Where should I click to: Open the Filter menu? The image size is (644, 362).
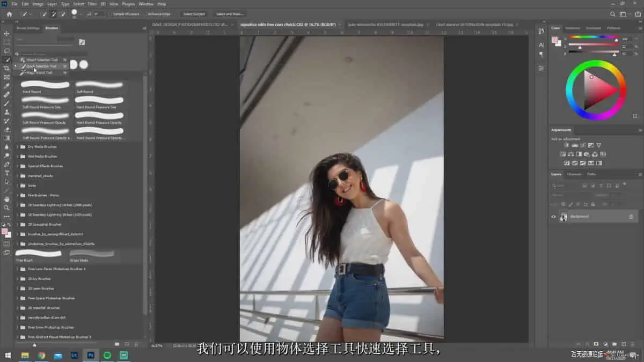[92, 4]
